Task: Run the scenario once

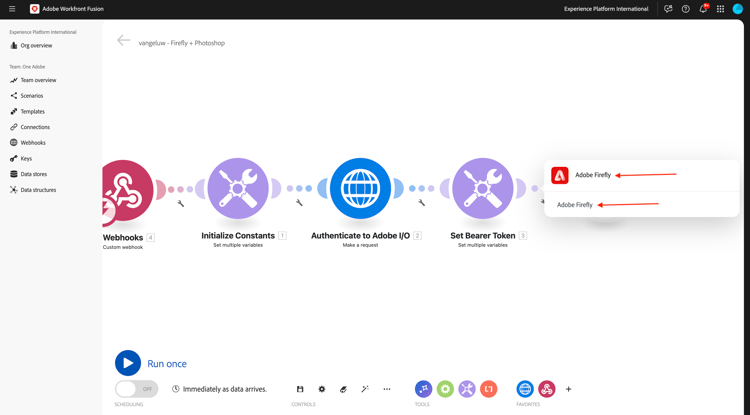Action: (x=128, y=363)
